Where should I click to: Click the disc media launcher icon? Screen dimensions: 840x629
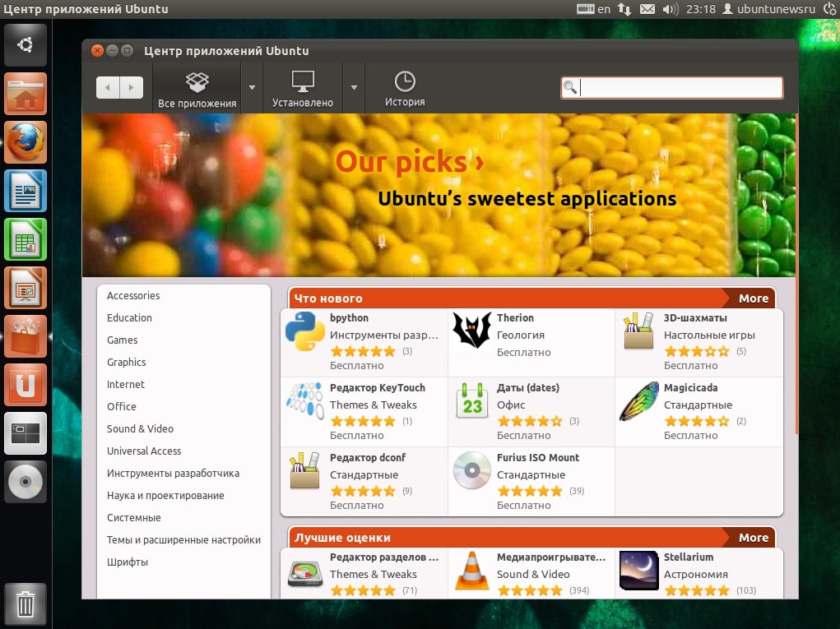pos(26,482)
